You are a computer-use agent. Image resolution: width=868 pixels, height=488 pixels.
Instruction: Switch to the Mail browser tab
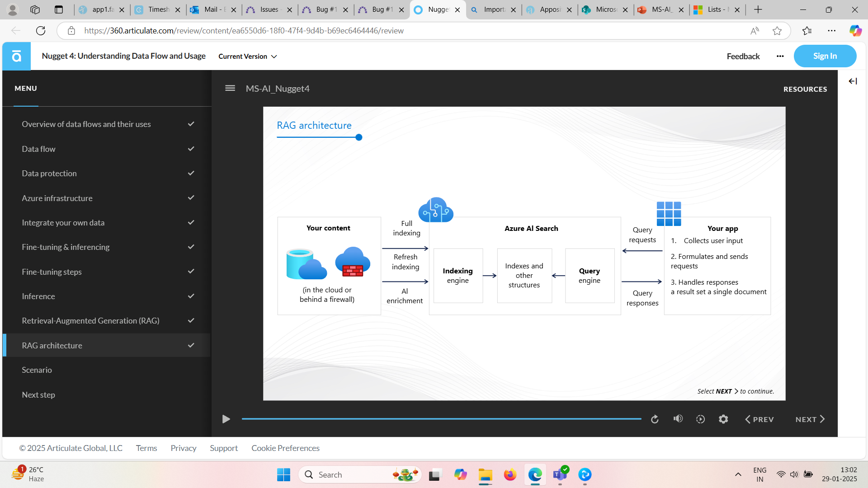point(213,9)
